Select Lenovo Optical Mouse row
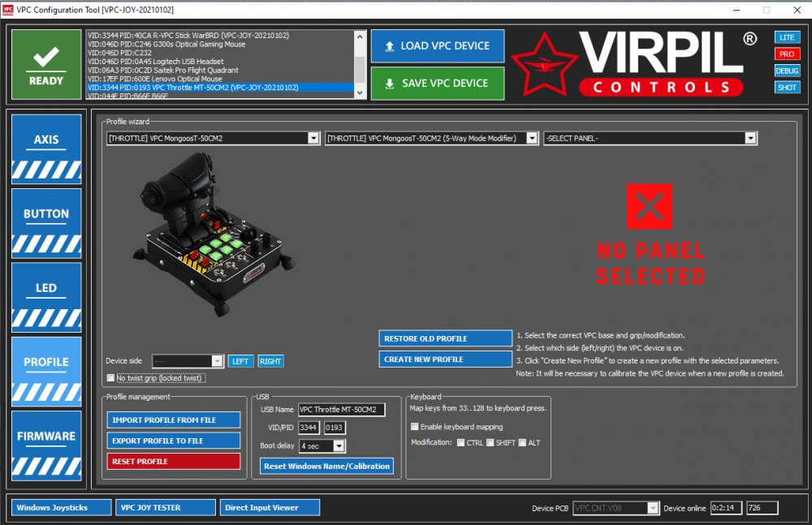This screenshot has width=812, height=525. (x=220, y=79)
